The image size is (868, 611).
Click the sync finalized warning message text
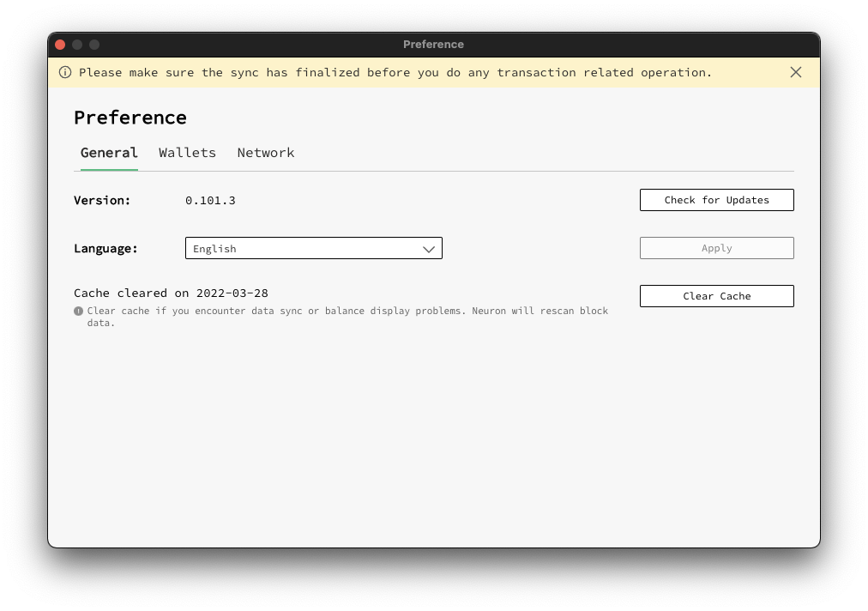click(x=395, y=73)
